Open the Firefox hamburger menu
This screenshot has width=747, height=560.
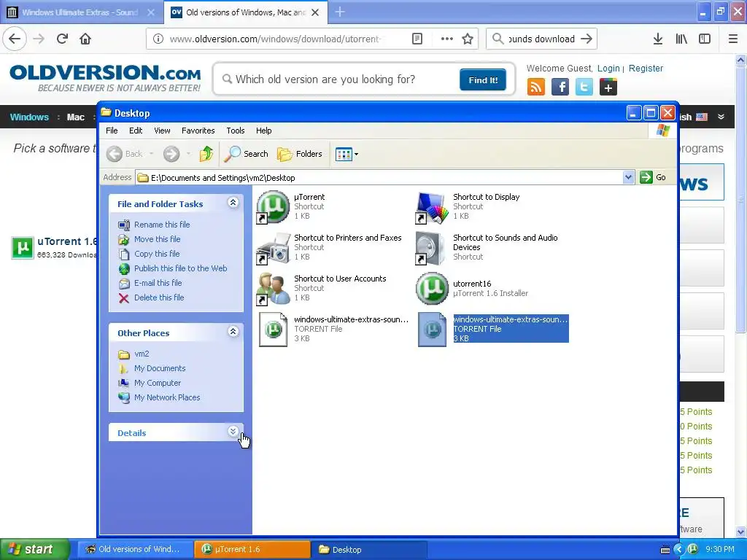[x=732, y=39]
